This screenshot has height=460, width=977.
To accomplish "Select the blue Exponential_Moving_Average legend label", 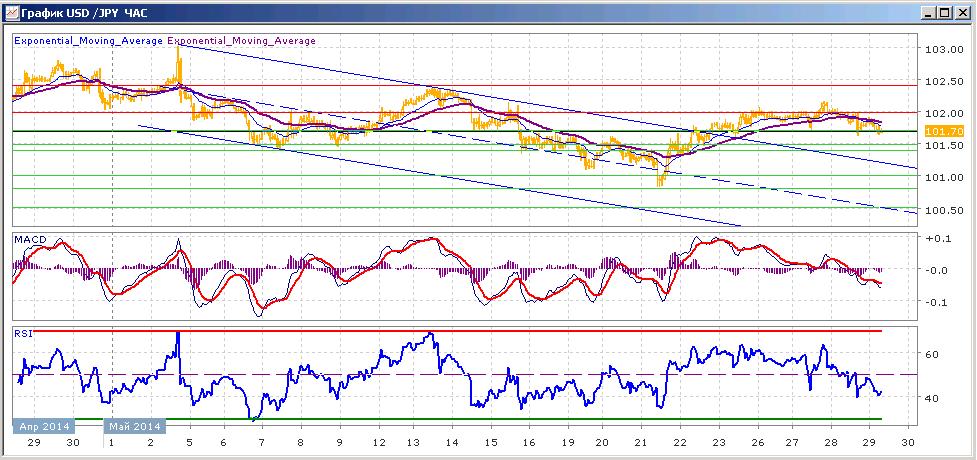I will (88, 41).
